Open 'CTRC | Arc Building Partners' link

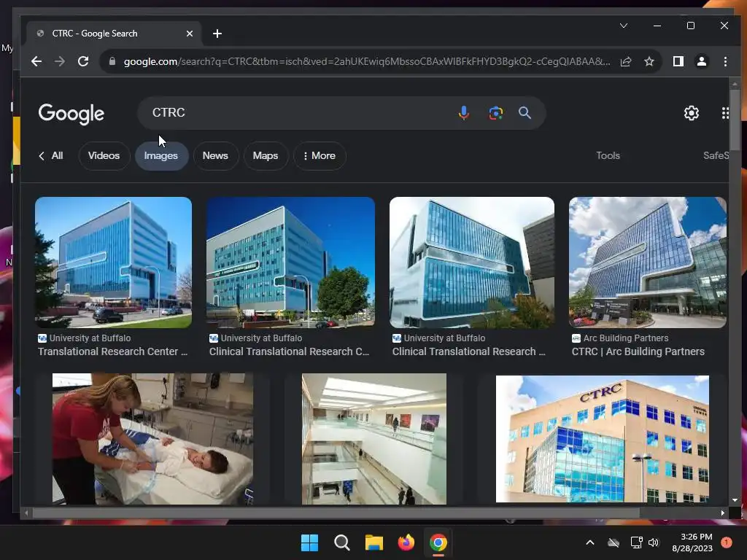point(638,351)
